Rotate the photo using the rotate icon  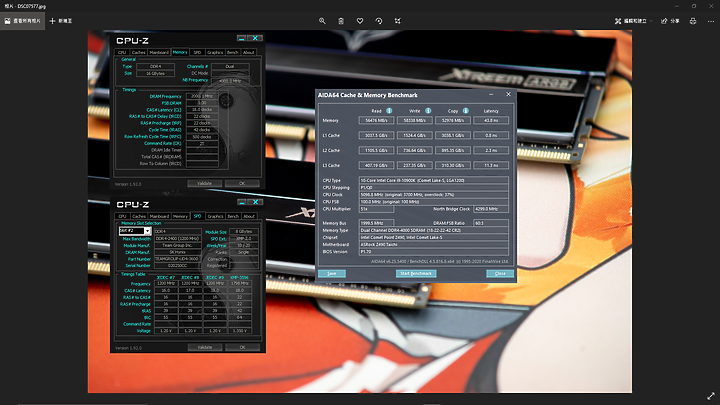tap(378, 21)
